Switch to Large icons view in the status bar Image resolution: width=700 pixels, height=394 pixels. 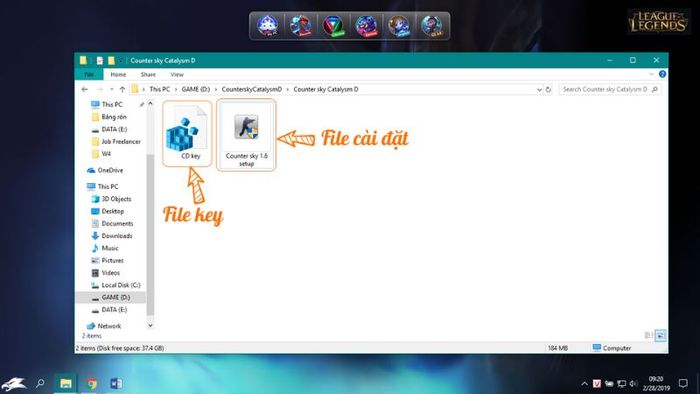[660, 335]
